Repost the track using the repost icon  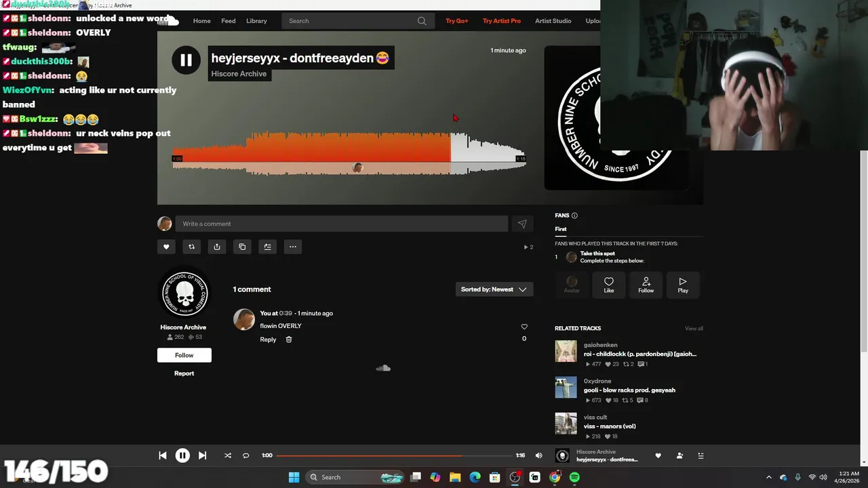tap(191, 247)
